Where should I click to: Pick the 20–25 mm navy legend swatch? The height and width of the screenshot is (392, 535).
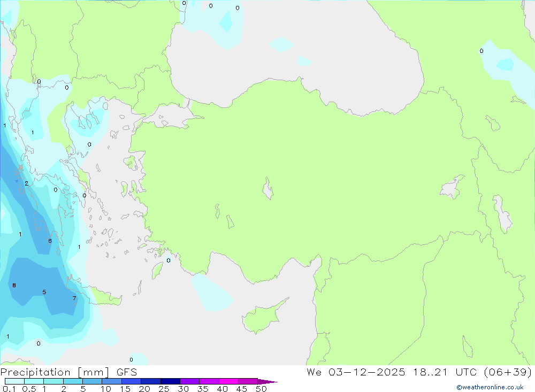151,381
